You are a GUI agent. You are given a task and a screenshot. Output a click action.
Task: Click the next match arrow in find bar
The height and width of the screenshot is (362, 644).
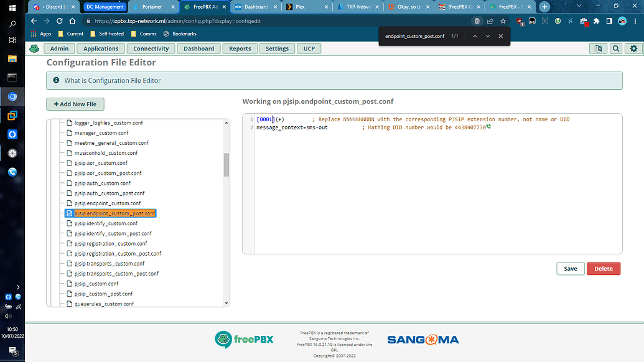[x=488, y=37]
